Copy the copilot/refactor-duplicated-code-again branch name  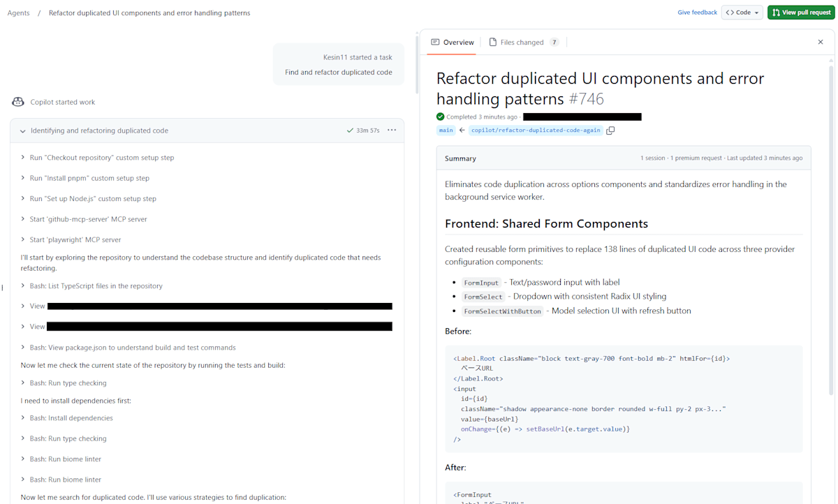point(610,130)
